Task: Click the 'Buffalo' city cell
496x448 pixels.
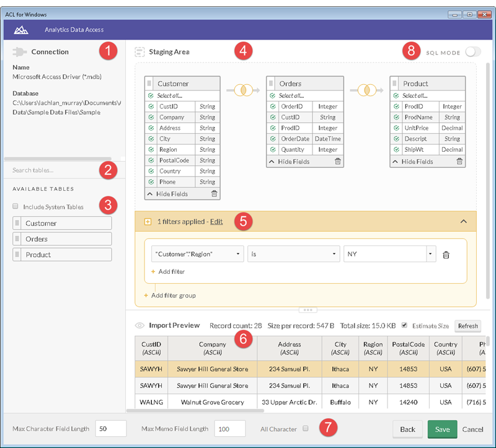Action: (340, 402)
